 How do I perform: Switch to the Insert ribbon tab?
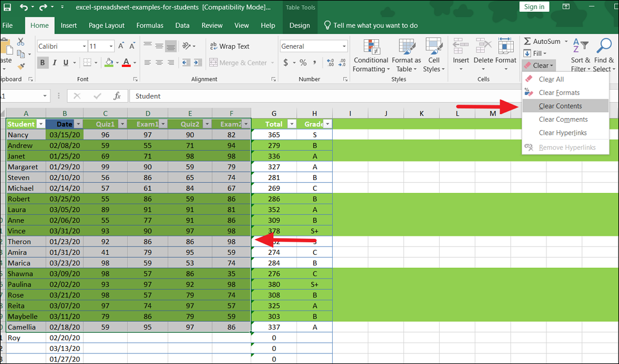coord(69,26)
